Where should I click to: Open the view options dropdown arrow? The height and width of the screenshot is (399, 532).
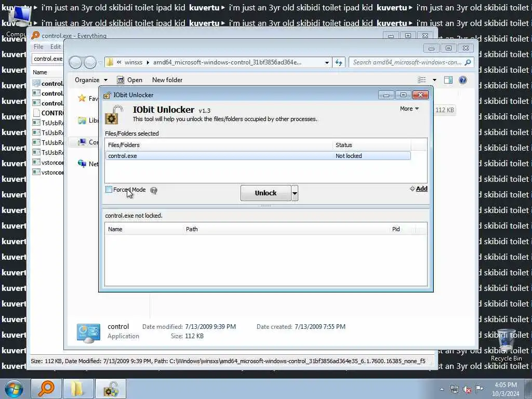point(434,80)
